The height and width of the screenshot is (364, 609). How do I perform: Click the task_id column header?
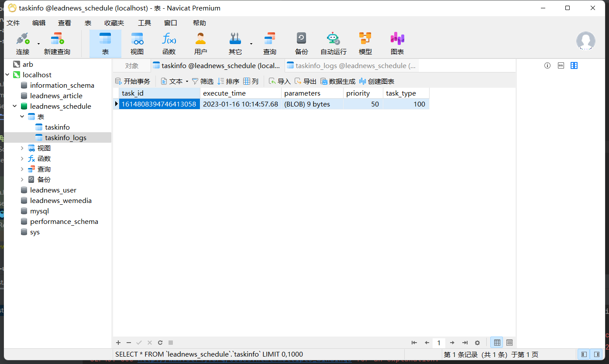pos(159,93)
